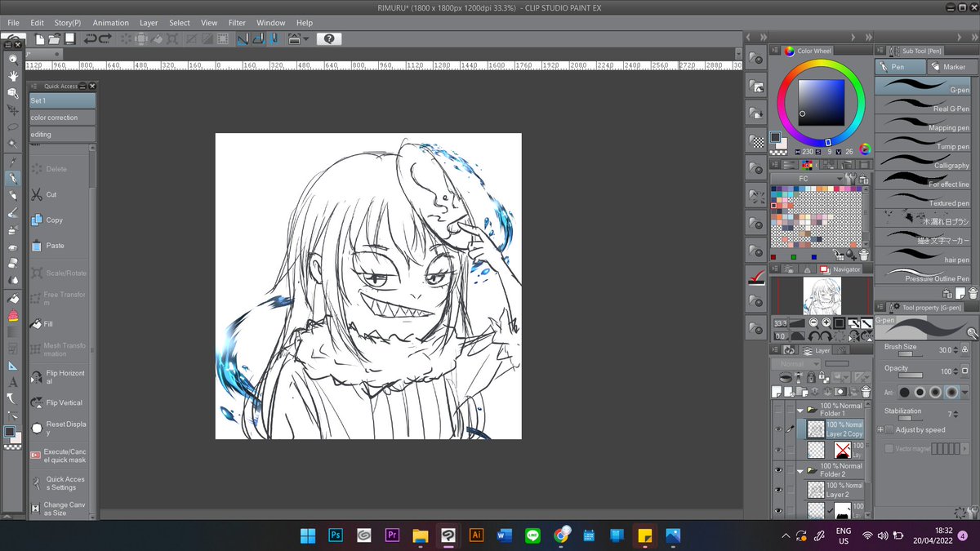The image size is (980, 551).
Task: Toggle the Adjust by speed checkbox
Action: tap(889, 429)
